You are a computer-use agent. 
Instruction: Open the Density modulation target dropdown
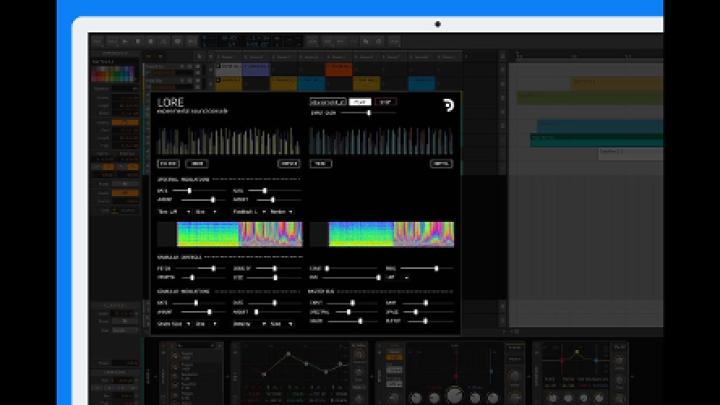(x=249, y=324)
